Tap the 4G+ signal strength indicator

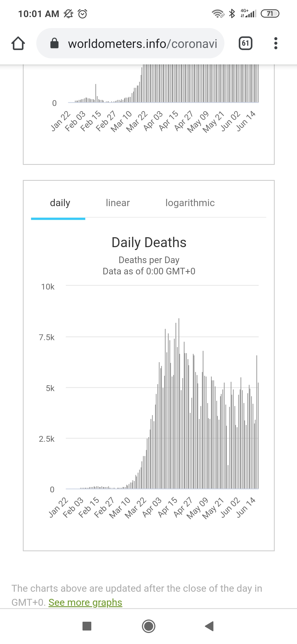[248, 13]
